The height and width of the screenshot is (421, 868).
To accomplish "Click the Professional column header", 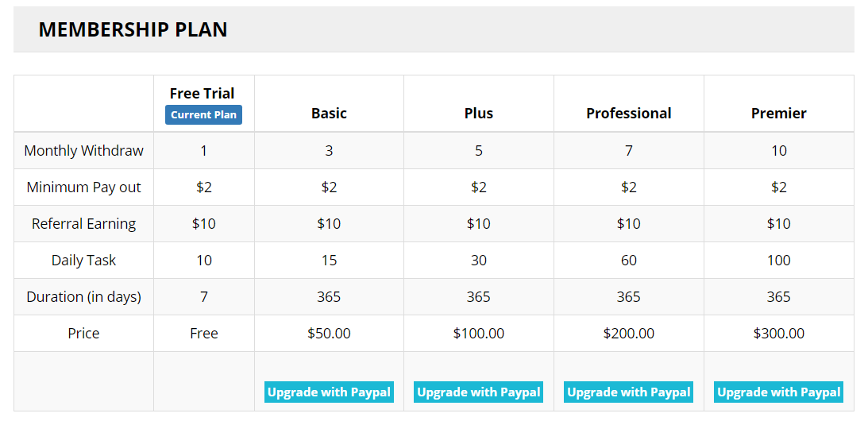I will click(629, 113).
